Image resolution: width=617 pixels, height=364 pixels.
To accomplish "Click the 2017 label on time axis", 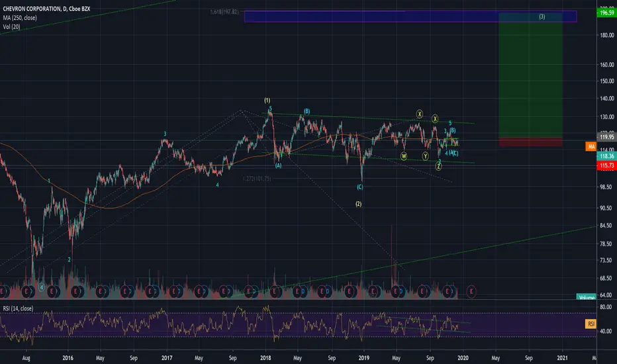I will pos(167,358).
